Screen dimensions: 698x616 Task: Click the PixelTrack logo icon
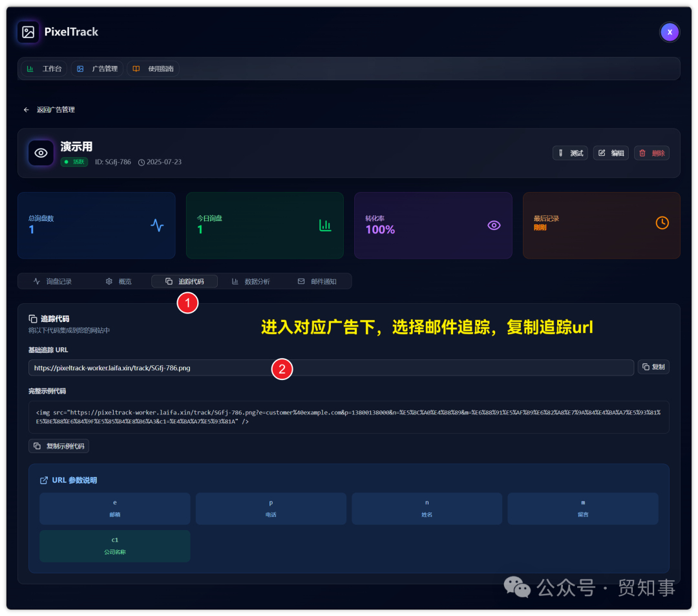[28, 32]
